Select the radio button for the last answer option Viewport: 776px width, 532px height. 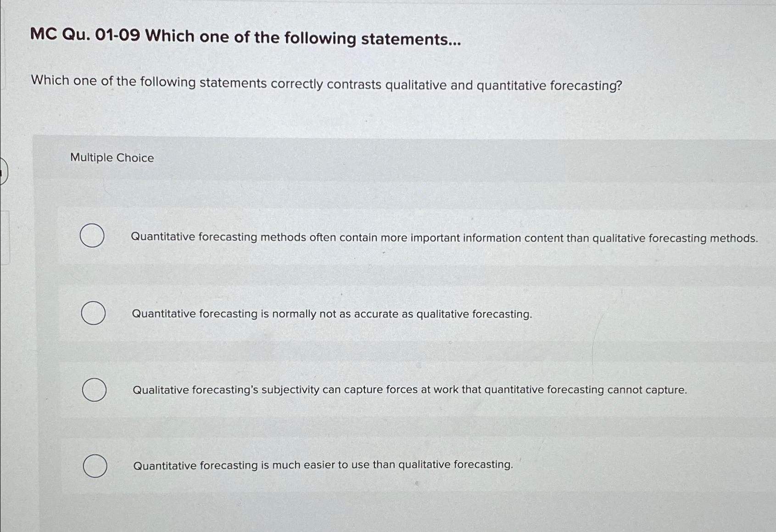94,466
